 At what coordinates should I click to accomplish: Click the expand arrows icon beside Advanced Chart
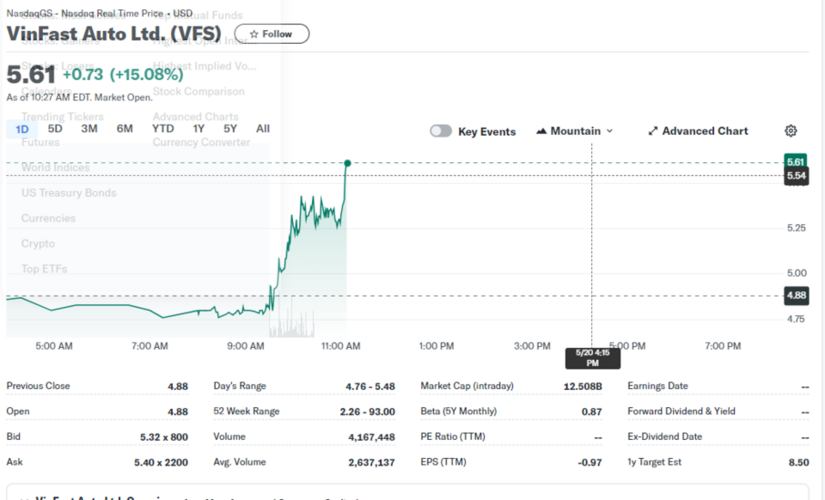653,131
